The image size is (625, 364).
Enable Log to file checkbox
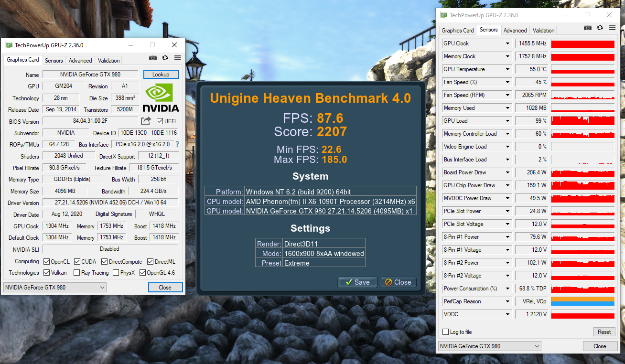coord(445,332)
